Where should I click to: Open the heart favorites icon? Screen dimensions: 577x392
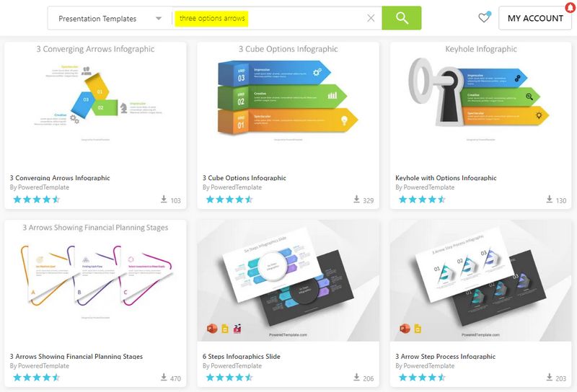pos(484,17)
